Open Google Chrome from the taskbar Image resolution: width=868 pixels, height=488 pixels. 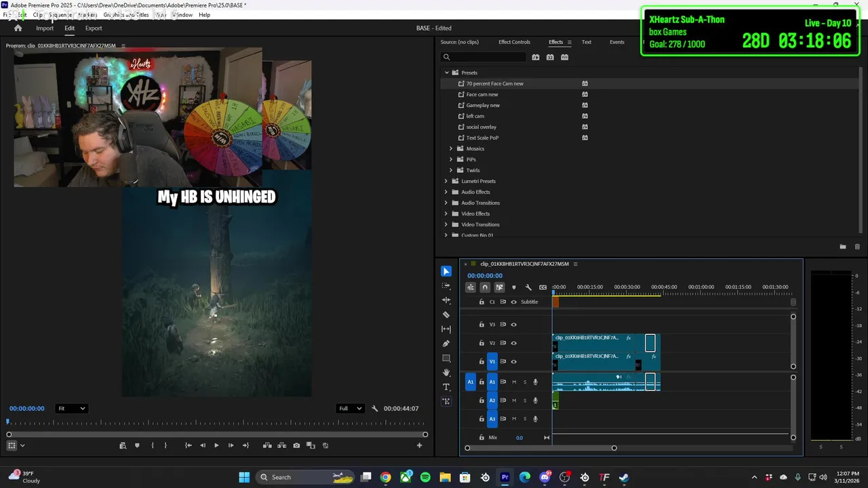386,477
